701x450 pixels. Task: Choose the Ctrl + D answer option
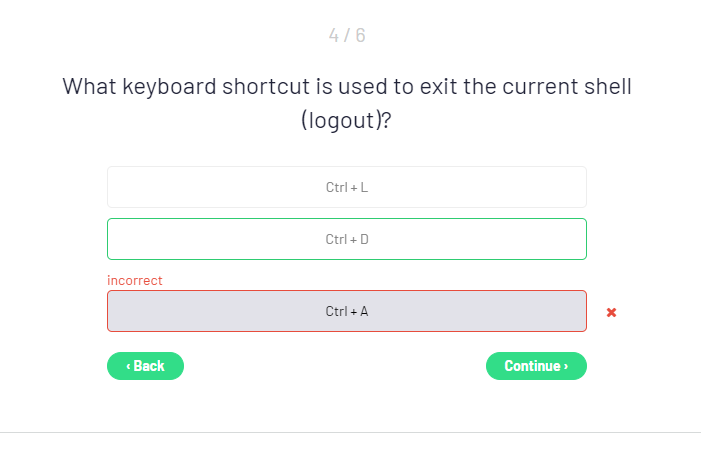346,239
